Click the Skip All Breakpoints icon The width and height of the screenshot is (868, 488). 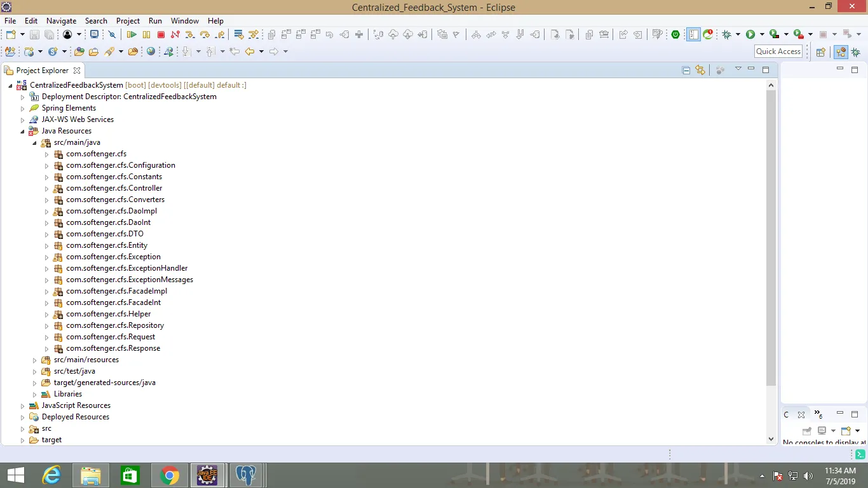(112, 35)
